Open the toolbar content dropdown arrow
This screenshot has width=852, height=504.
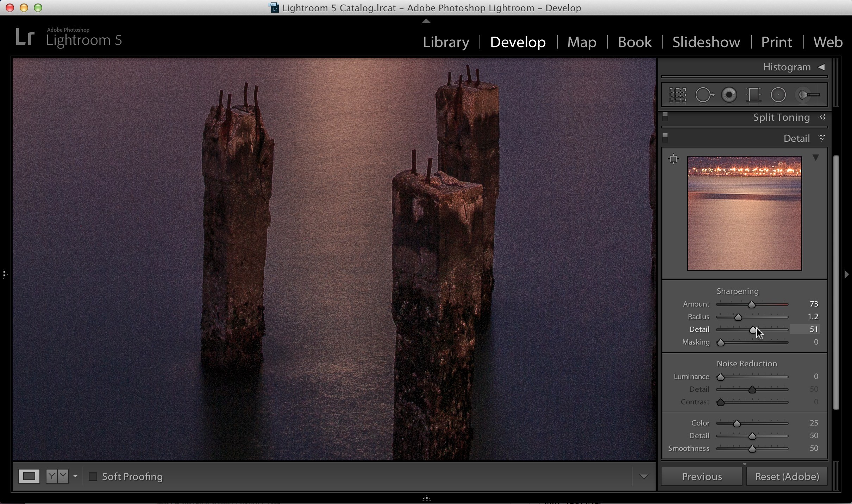click(x=644, y=477)
